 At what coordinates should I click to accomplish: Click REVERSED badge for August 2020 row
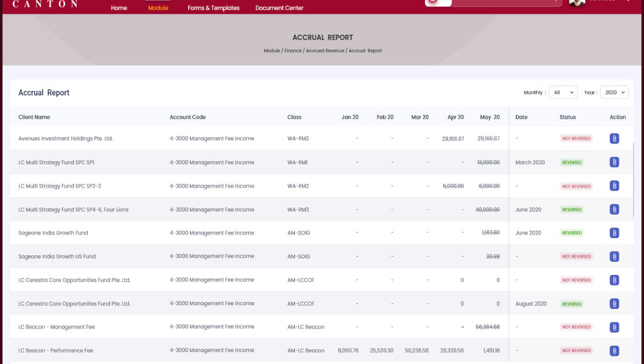[572, 304]
